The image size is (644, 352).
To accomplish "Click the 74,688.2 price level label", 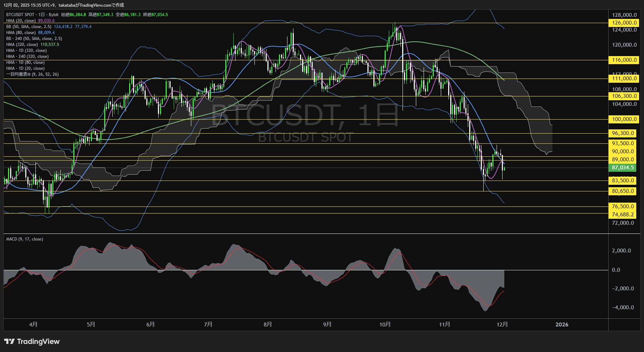I will tap(623, 215).
